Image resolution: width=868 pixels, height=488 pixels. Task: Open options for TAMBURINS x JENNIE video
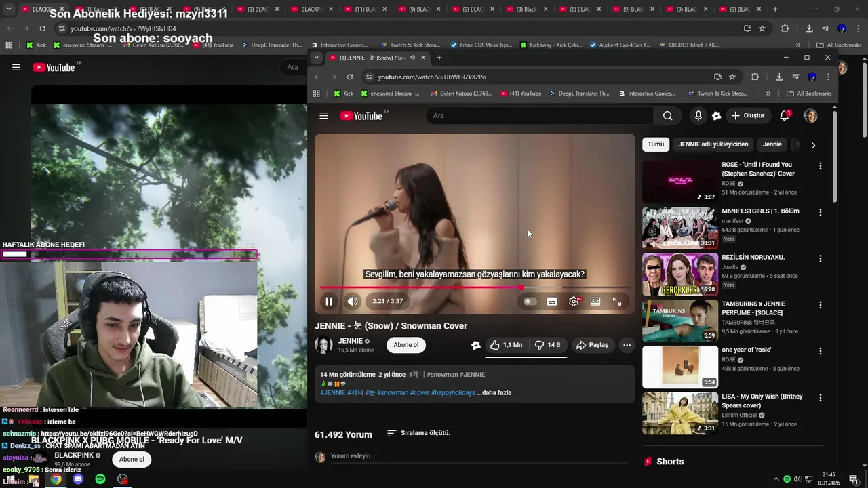820,304
